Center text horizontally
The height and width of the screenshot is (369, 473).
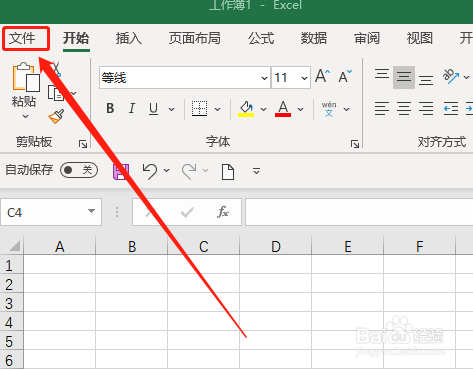(x=404, y=108)
